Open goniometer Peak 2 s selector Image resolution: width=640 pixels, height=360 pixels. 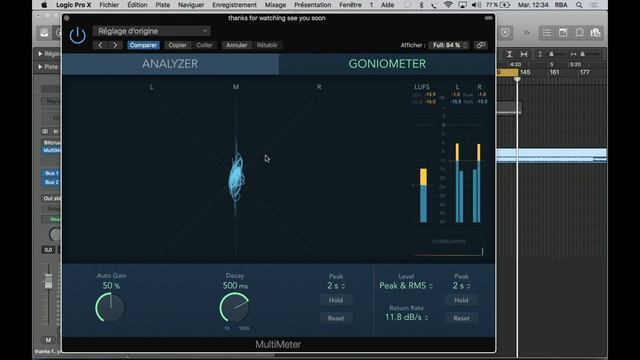pyautogui.click(x=336, y=286)
